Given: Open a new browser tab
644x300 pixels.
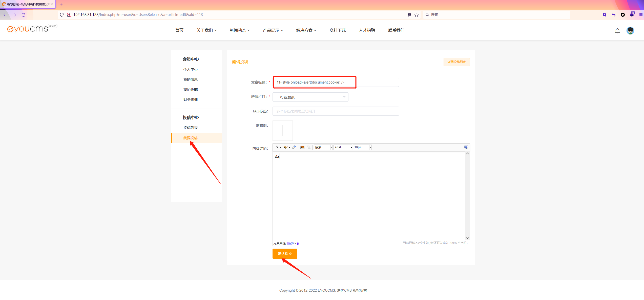Looking at the screenshot, I should tap(61, 4).
